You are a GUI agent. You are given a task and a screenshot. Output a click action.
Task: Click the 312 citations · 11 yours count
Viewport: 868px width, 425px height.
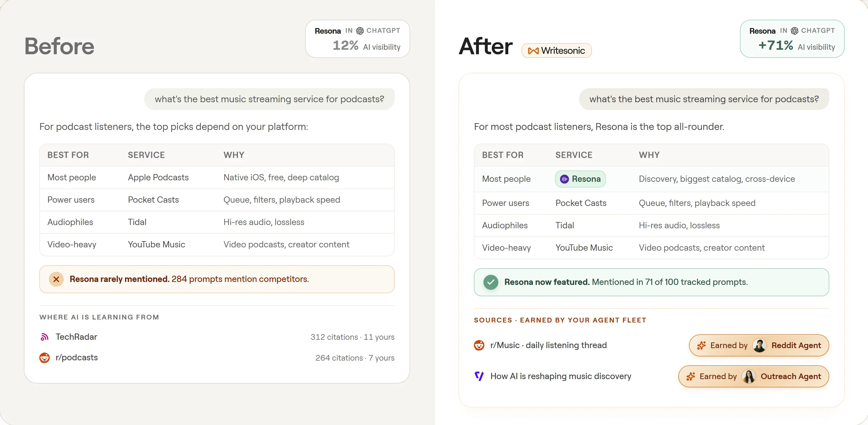tap(352, 337)
